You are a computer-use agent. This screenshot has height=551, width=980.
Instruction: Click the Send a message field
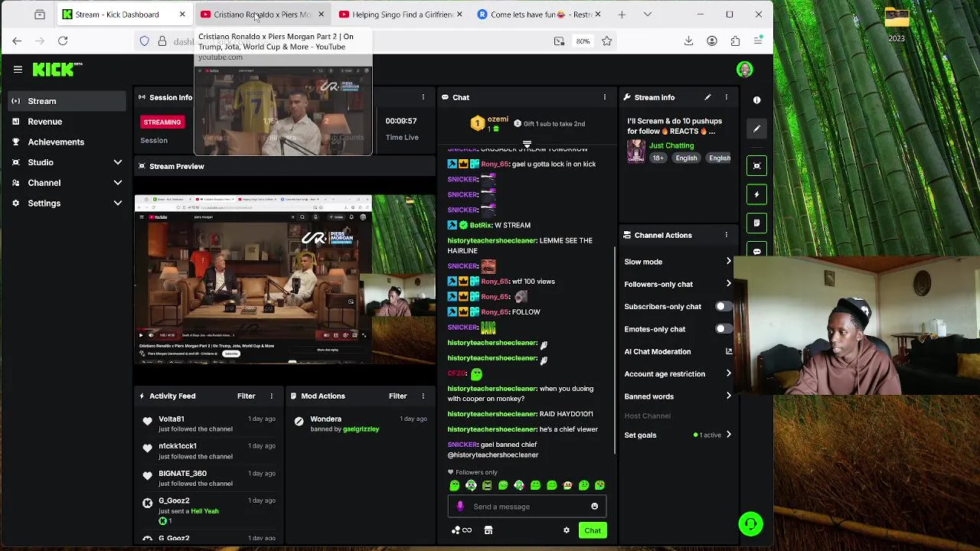[x=527, y=507]
